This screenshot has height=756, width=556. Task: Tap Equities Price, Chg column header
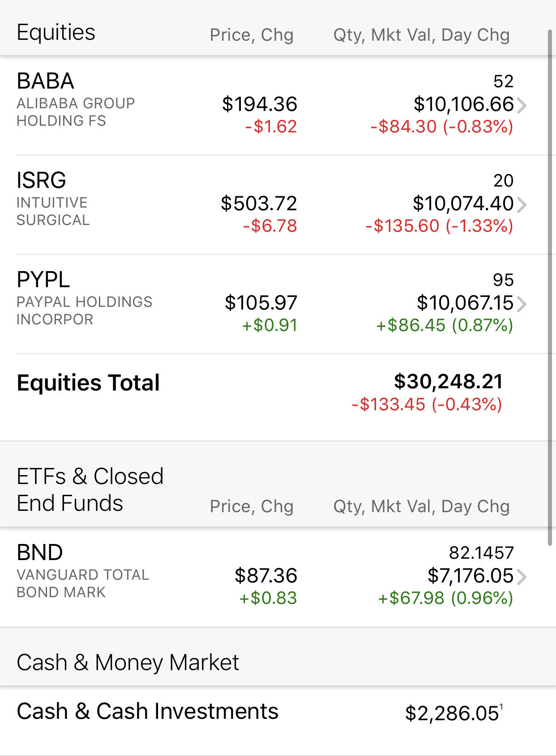pyautogui.click(x=252, y=35)
